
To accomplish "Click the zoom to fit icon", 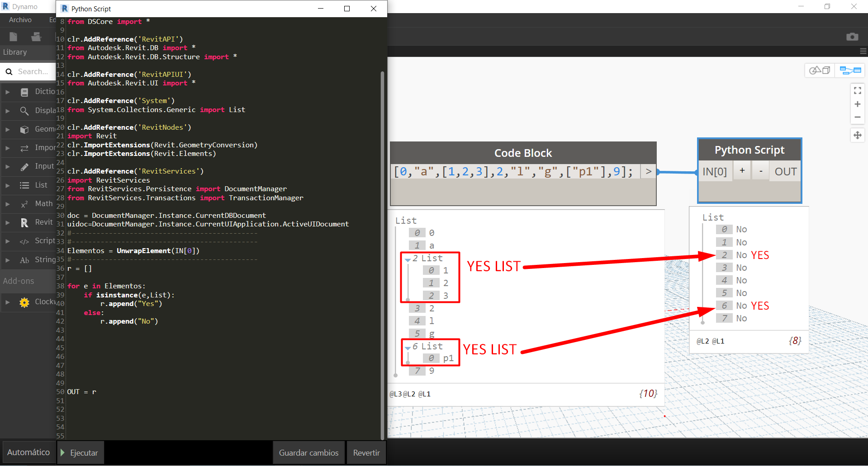I will point(858,91).
